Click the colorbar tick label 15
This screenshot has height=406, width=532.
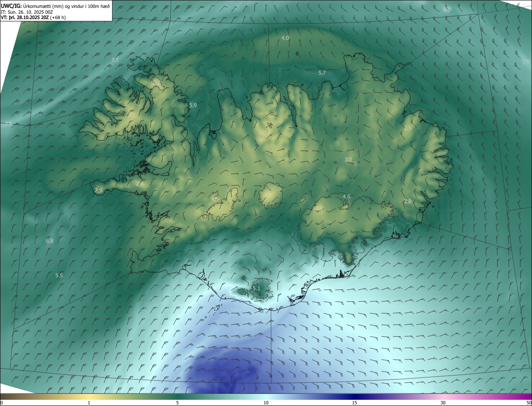point(355,403)
